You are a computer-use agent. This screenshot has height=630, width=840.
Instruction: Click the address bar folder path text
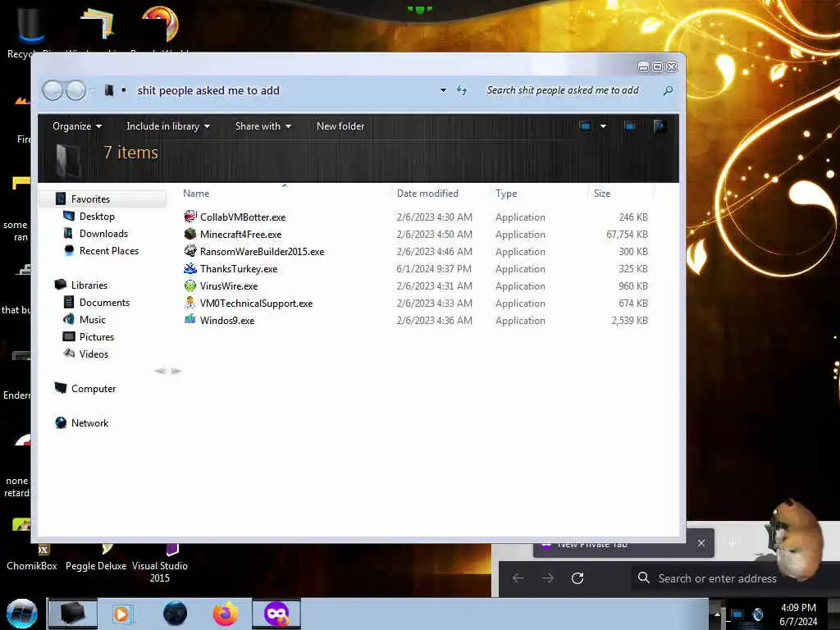pos(208,90)
